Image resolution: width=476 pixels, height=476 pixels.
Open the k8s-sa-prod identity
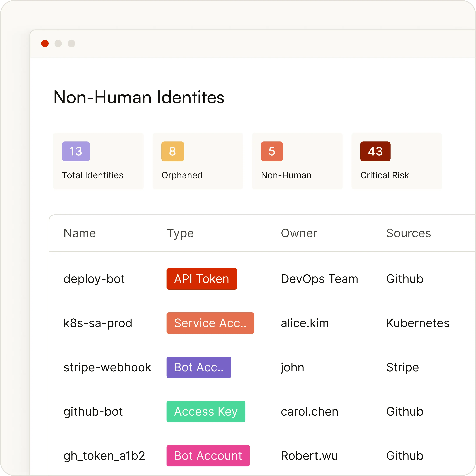click(x=98, y=323)
